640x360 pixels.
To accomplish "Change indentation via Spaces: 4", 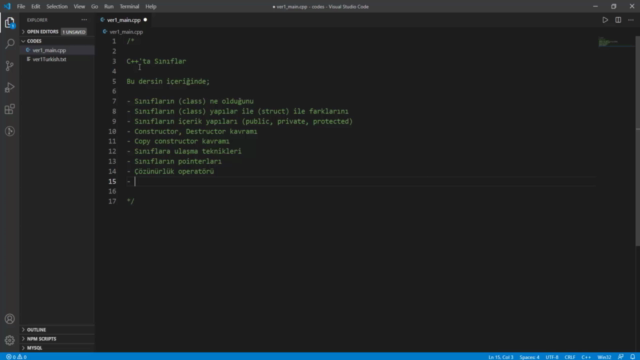I will tap(529, 357).
